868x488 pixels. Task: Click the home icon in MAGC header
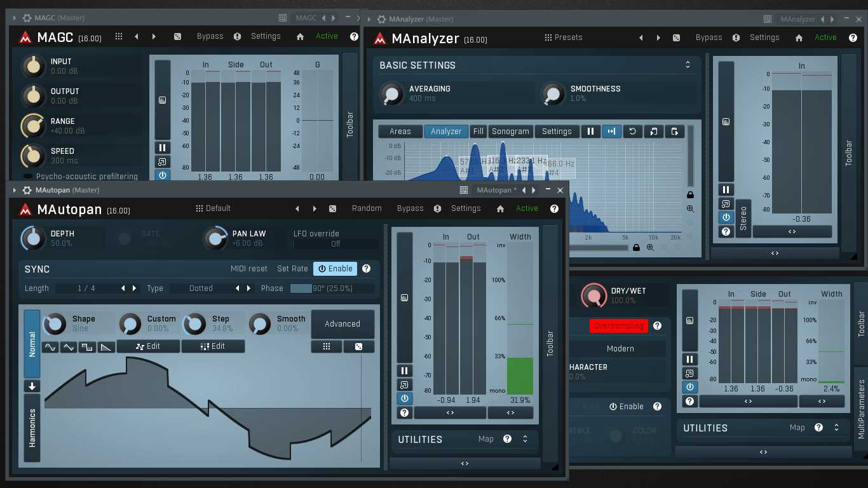point(300,37)
